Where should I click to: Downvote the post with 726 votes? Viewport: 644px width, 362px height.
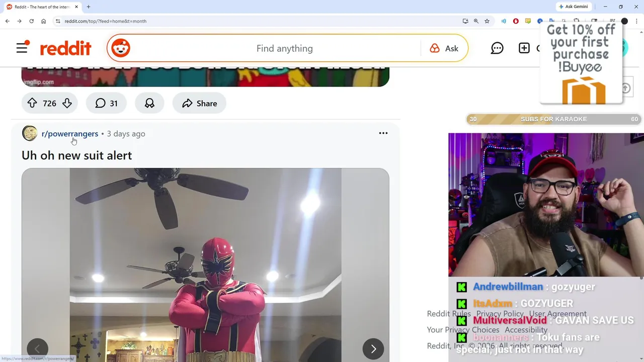pyautogui.click(x=67, y=103)
